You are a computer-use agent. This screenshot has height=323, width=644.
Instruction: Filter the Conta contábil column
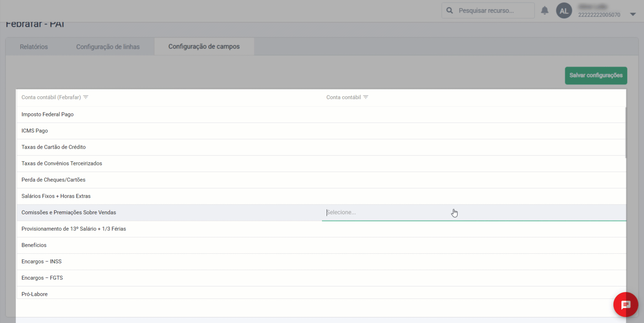pyautogui.click(x=366, y=97)
